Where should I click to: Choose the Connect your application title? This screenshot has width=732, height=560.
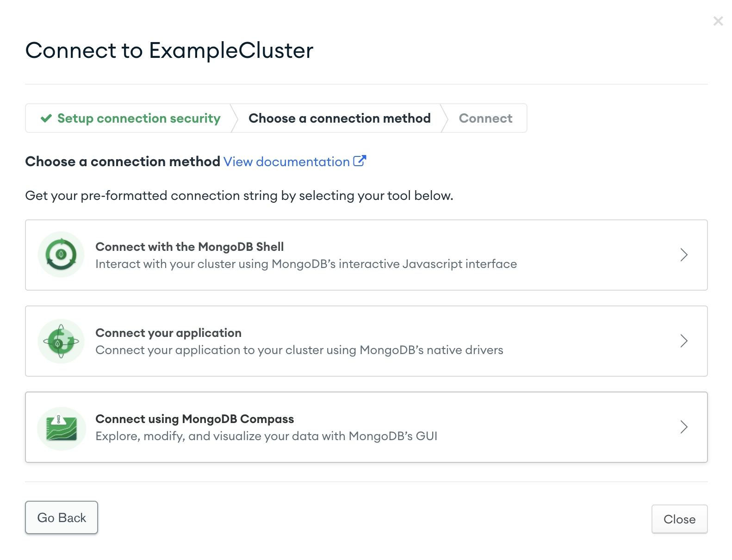[168, 333]
